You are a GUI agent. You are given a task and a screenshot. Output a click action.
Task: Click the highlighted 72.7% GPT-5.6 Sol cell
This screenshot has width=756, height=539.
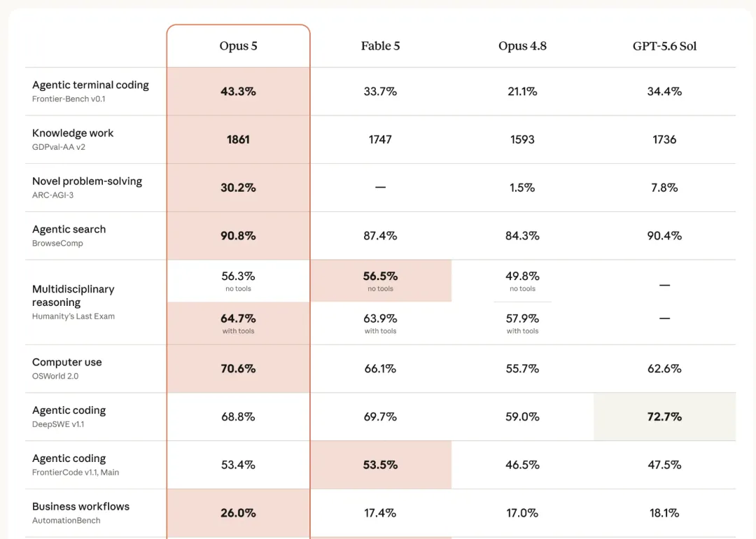(664, 416)
